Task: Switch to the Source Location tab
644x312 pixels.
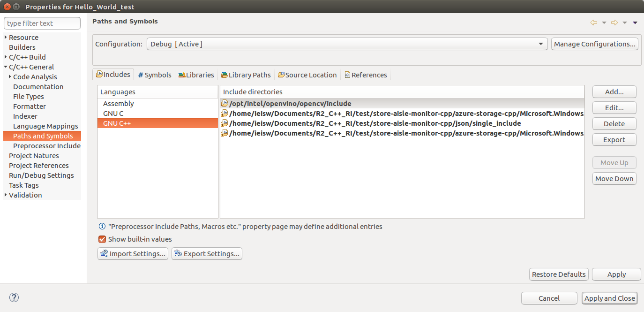Action: coord(307,75)
